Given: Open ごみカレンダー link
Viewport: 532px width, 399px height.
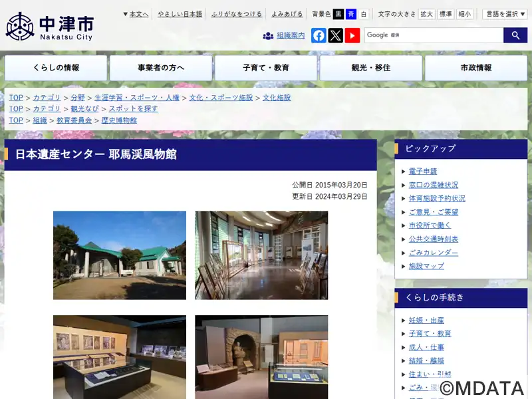Looking at the screenshot, I should [434, 253].
